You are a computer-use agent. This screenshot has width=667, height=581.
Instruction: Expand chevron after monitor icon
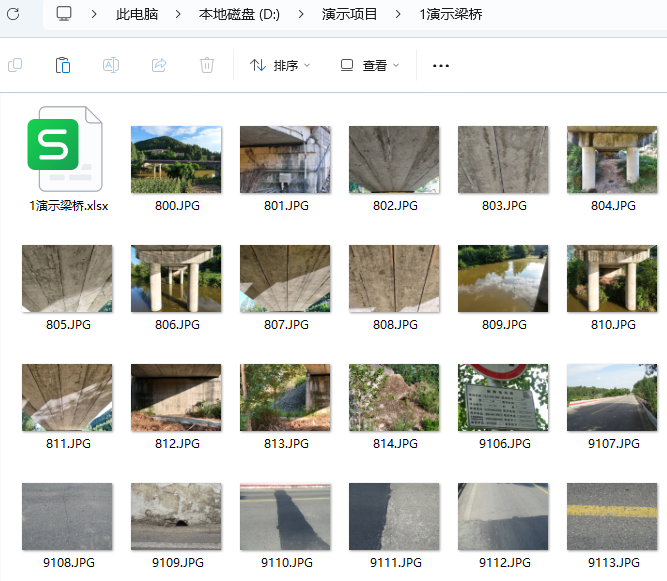(94, 14)
